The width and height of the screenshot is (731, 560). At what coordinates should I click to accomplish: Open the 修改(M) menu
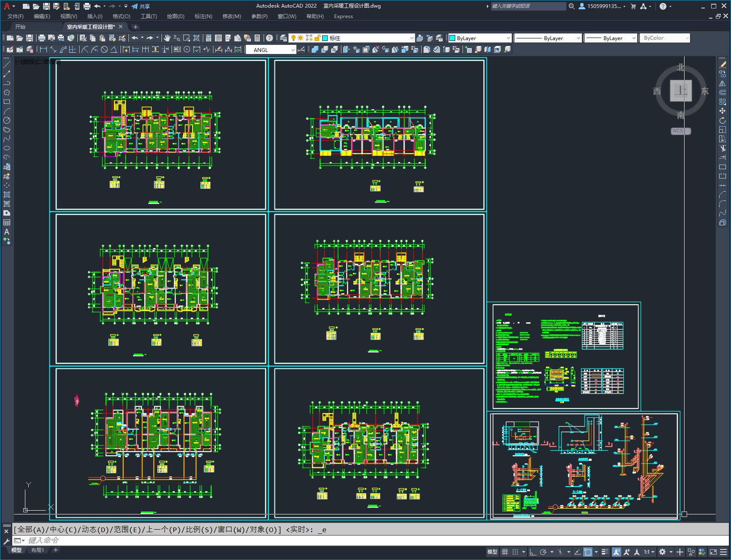point(231,16)
